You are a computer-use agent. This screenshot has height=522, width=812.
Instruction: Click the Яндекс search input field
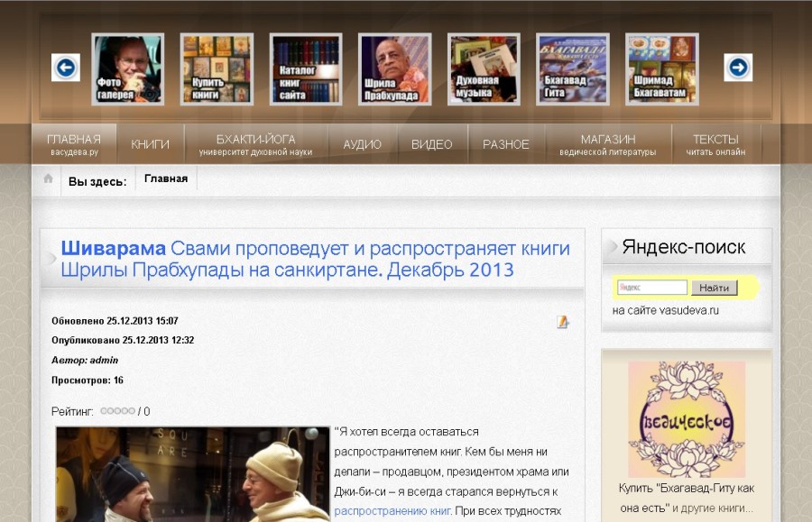pos(652,288)
